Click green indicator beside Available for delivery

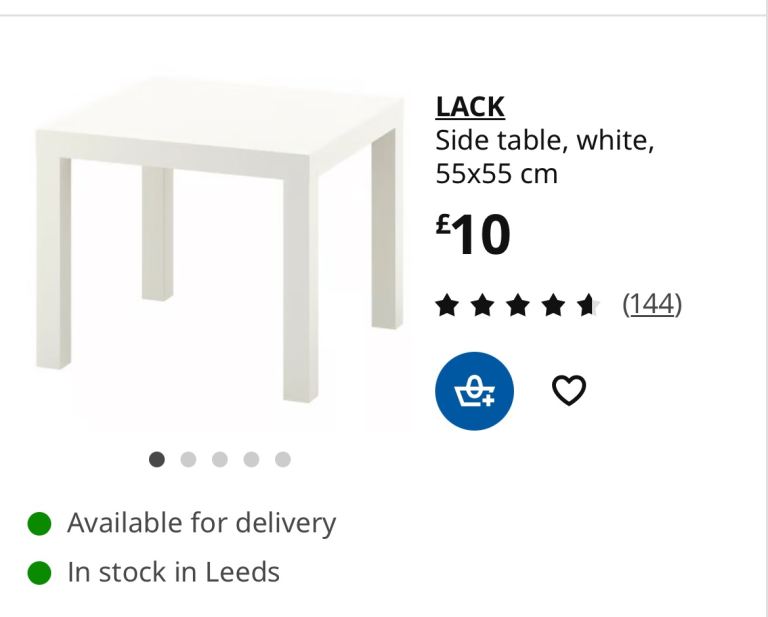[39, 523]
